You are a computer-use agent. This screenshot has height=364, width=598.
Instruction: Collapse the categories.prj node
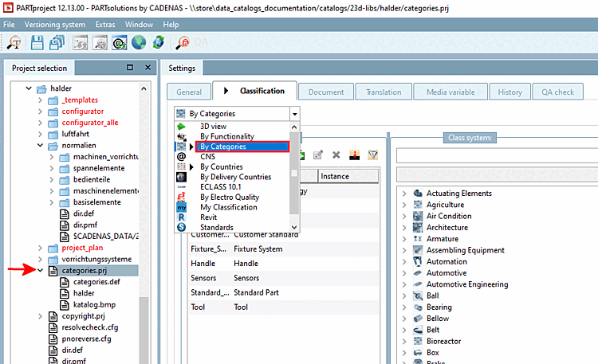coord(40,270)
